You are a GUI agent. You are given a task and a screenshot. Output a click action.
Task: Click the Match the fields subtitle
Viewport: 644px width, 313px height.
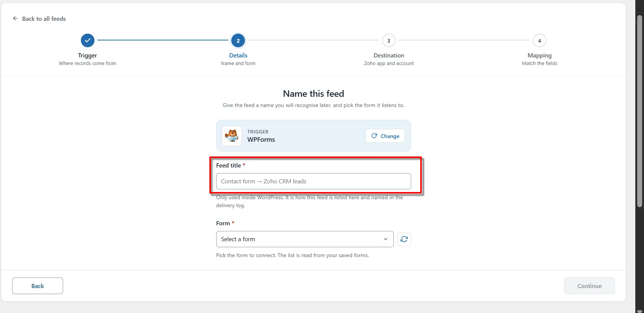539,63
